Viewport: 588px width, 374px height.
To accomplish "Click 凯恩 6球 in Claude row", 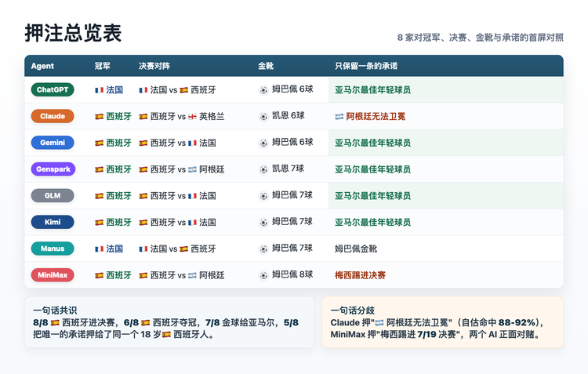I will click(x=289, y=115).
